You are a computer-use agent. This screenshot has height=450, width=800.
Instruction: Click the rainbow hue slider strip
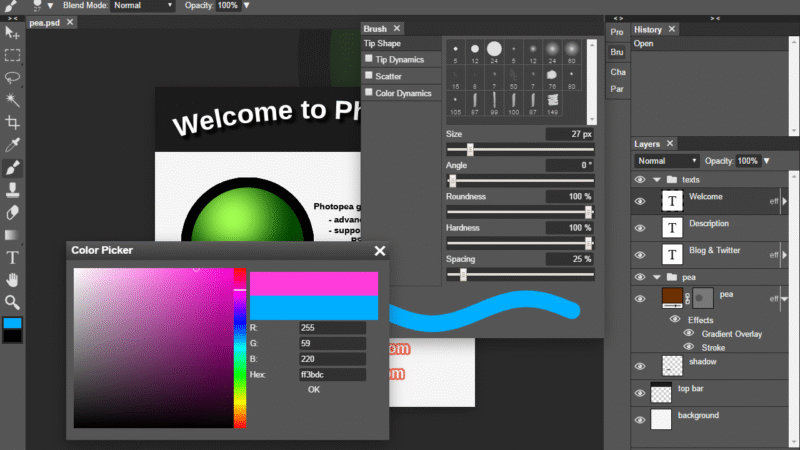coord(240,350)
